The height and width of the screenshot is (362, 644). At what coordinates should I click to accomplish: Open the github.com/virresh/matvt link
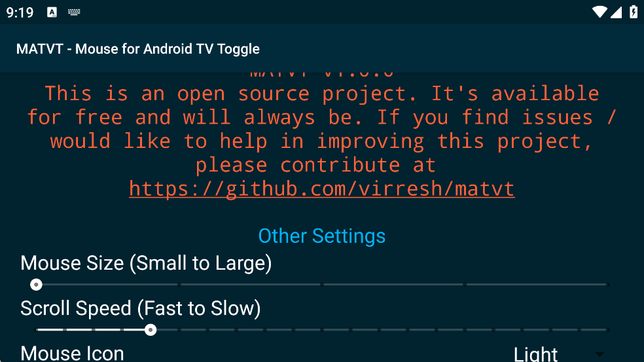pyautogui.click(x=321, y=189)
